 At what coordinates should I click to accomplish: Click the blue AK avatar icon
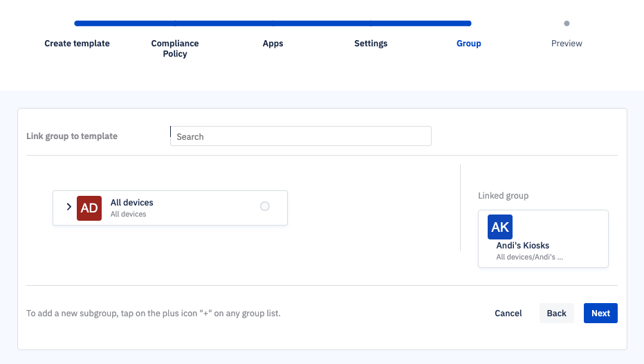click(x=500, y=227)
